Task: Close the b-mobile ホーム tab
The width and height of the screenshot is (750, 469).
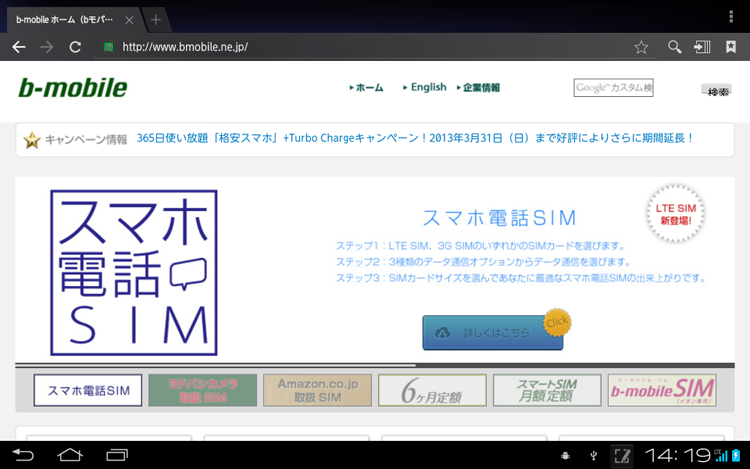Action: pos(129,20)
